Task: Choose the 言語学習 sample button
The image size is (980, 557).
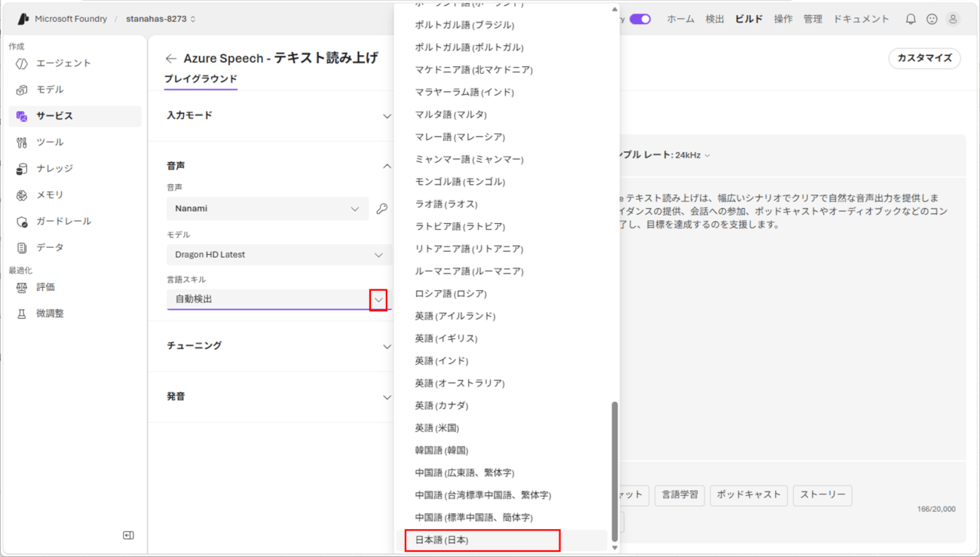Action: pyautogui.click(x=679, y=495)
